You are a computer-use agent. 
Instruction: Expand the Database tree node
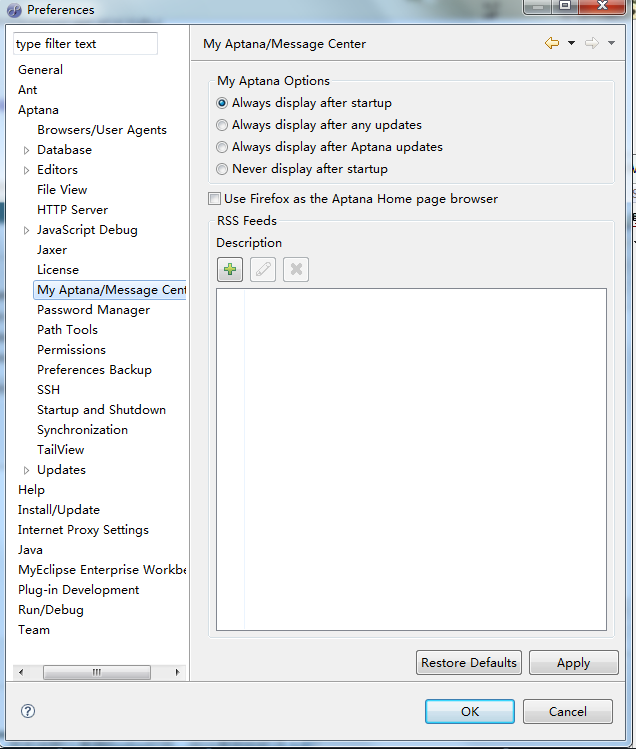26,150
